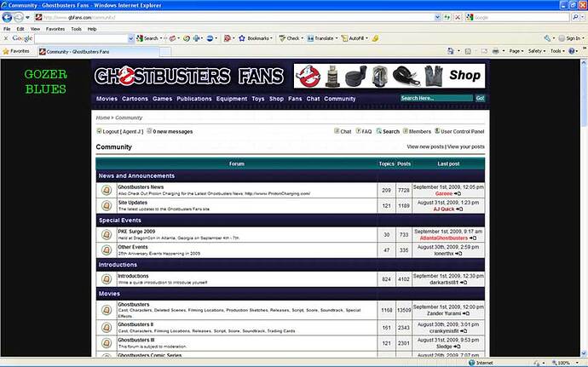Click the Shop banner image
The image size is (588, 367).
pyautogui.click(x=389, y=76)
